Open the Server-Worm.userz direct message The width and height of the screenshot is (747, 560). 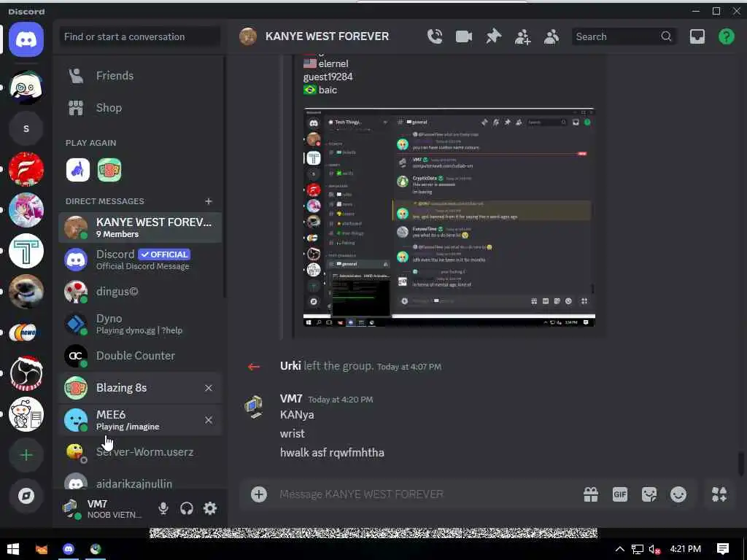(x=141, y=452)
